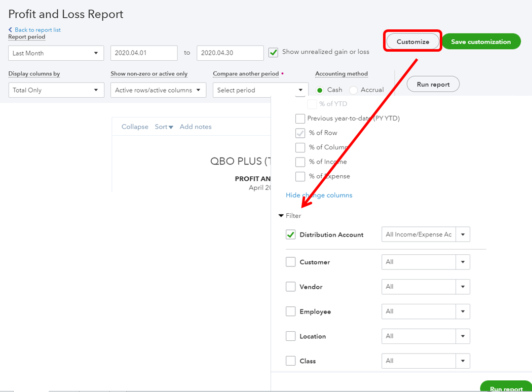Open the Compare another period dropdown
Screen dimensions: 532x392
pyautogui.click(x=260, y=90)
